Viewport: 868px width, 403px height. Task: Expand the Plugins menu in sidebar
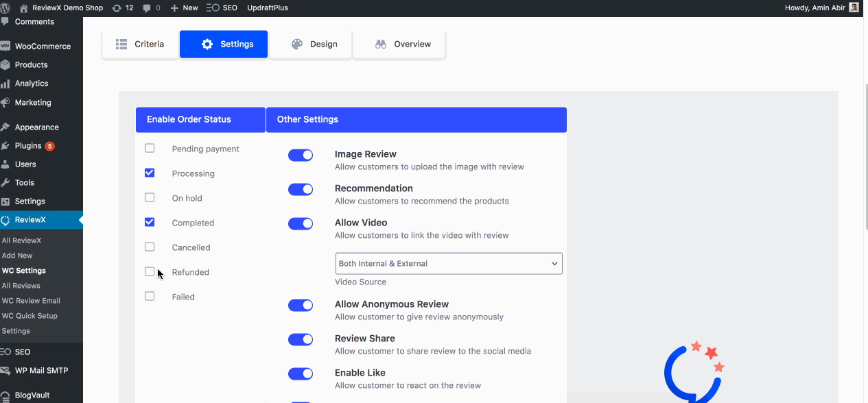pyautogui.click(x=29, y=146)
